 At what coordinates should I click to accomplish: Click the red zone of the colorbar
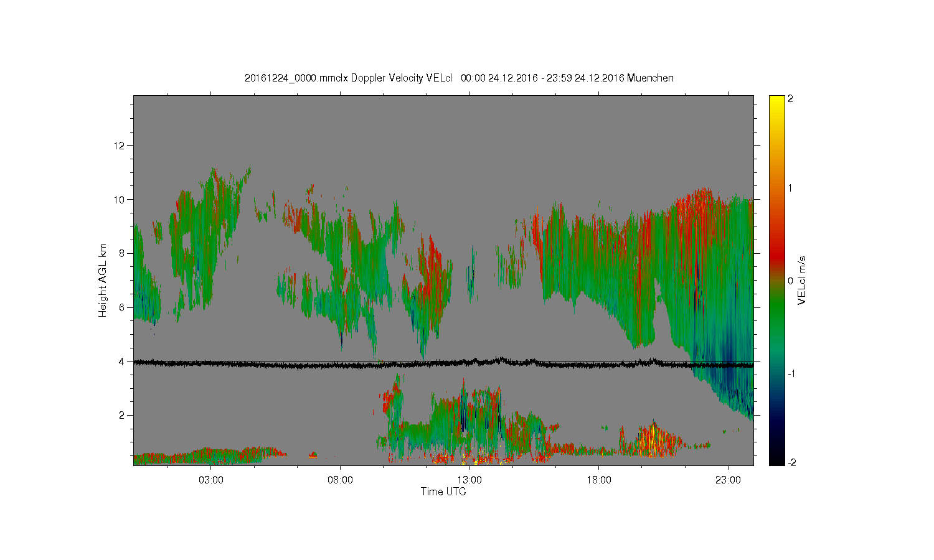pyautogui.click(x=776, y=252)
